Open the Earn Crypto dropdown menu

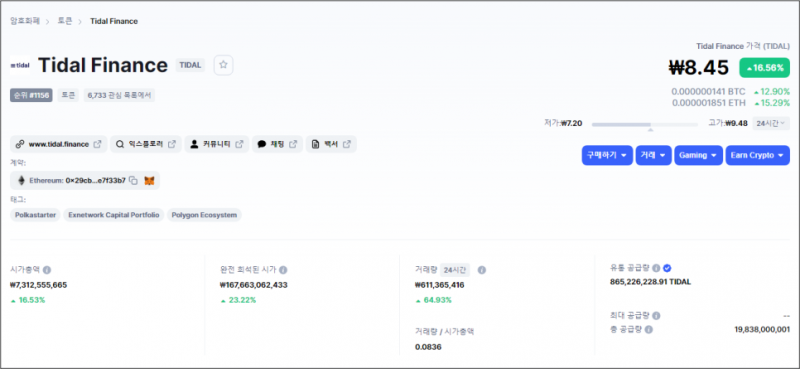pos(758,156)
